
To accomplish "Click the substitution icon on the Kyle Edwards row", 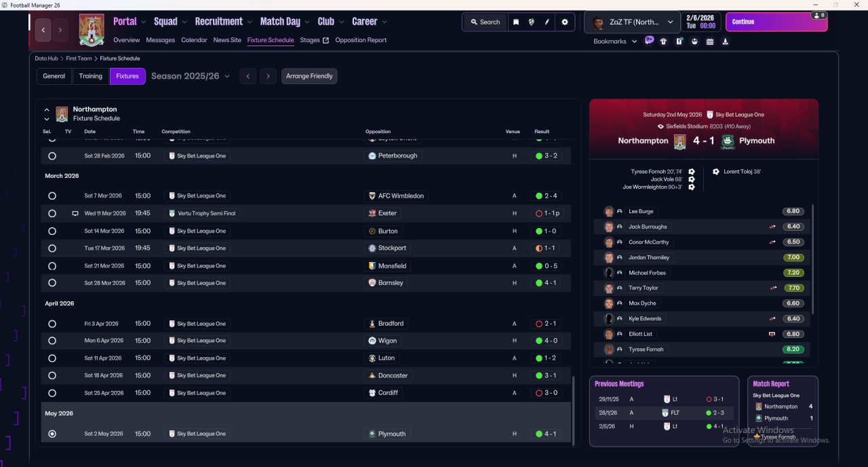I will coord(772,318).
